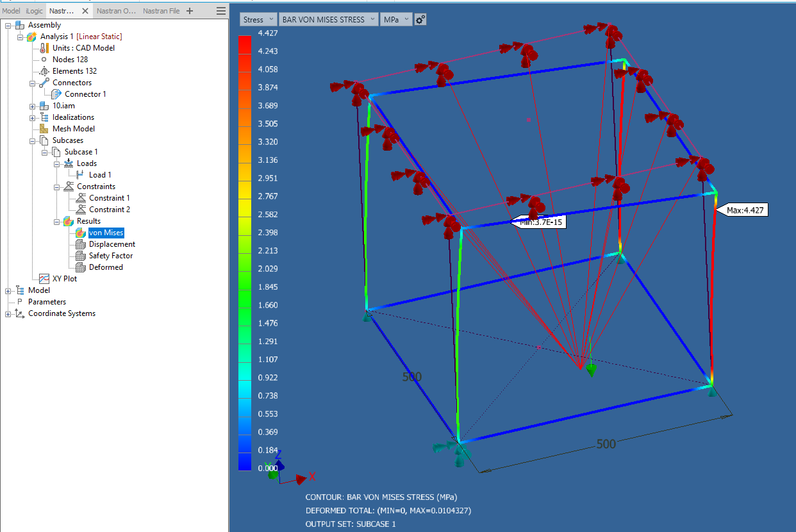
Task: Switch to the Model tab
Action: pos(11,10)
